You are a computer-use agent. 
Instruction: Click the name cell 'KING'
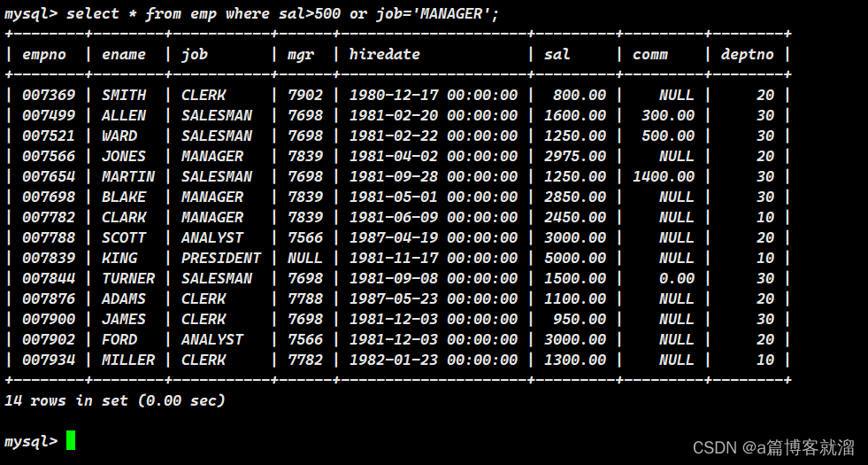coord(119,258)
